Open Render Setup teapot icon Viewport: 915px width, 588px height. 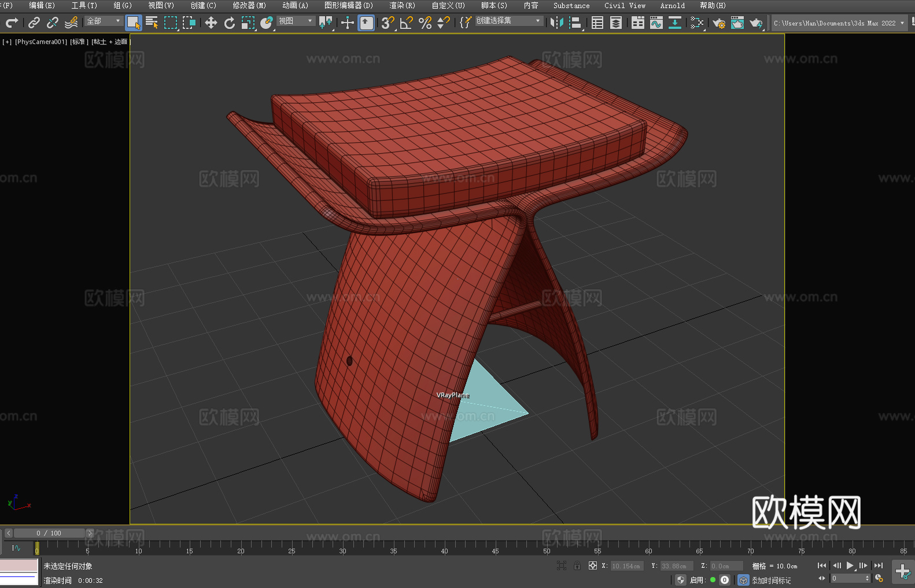click(x=719, y=23)
